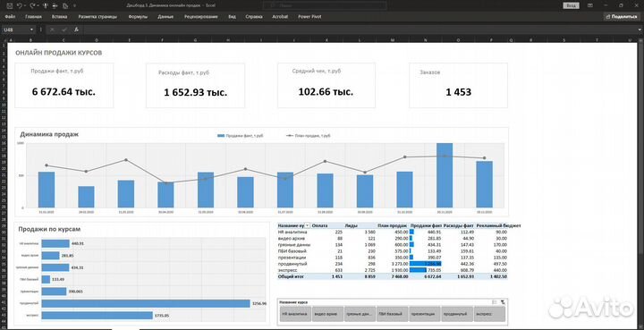Viewport: 644px width, 330px height.
Task: Open the Name Box dropdown arrow
Action: [31, 30]
